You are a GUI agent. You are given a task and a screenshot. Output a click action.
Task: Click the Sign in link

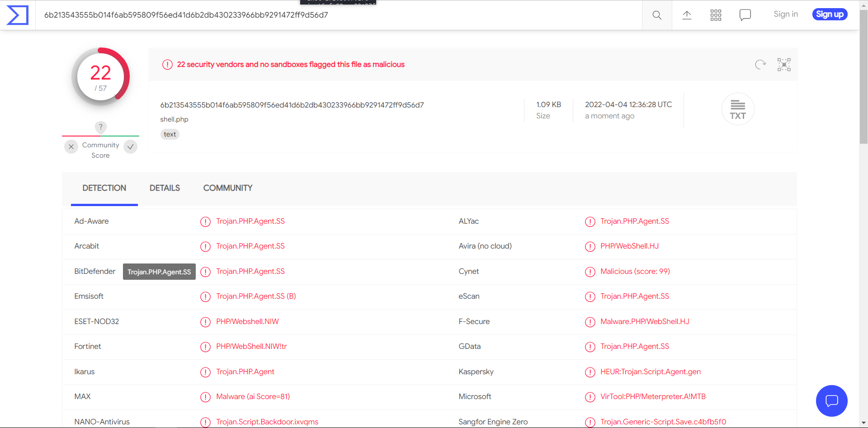[x=786, y=14]
